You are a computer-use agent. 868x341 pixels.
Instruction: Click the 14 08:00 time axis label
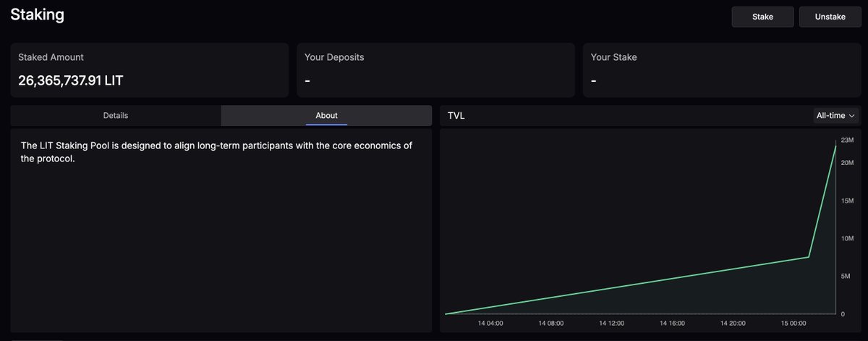coord(552,323)
